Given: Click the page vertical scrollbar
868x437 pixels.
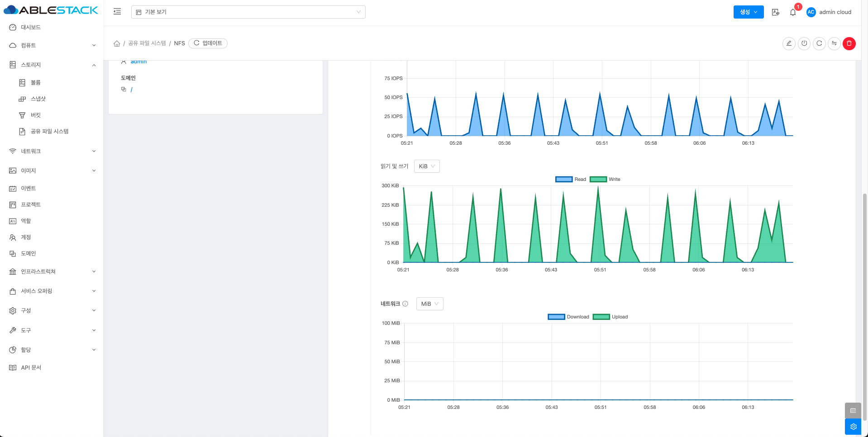Looking at the screenshot, I should pyautogui.click(x=865, y=308).
